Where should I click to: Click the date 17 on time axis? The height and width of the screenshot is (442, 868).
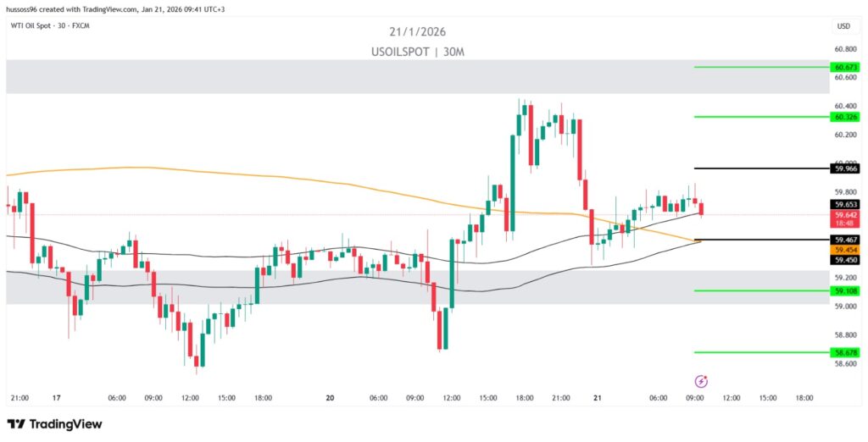coord(57,398)
